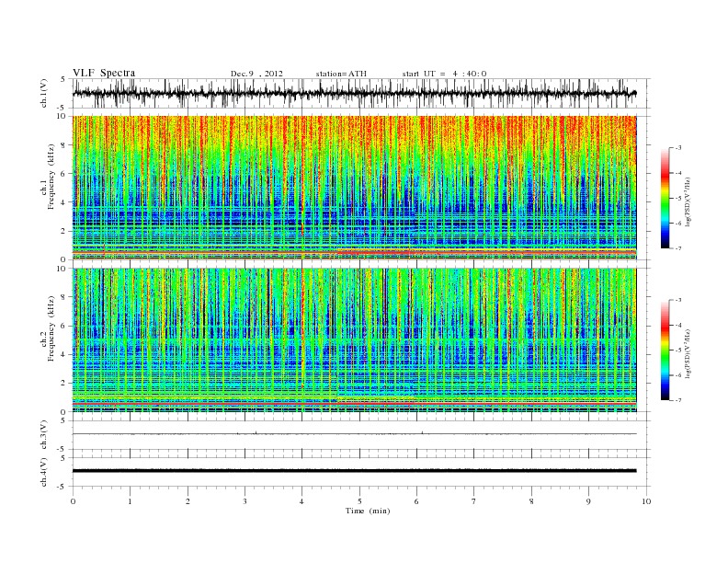Click the "VLF Spectra" title text
The height and width of the screenshot is (563, 728).
(104, 73)
